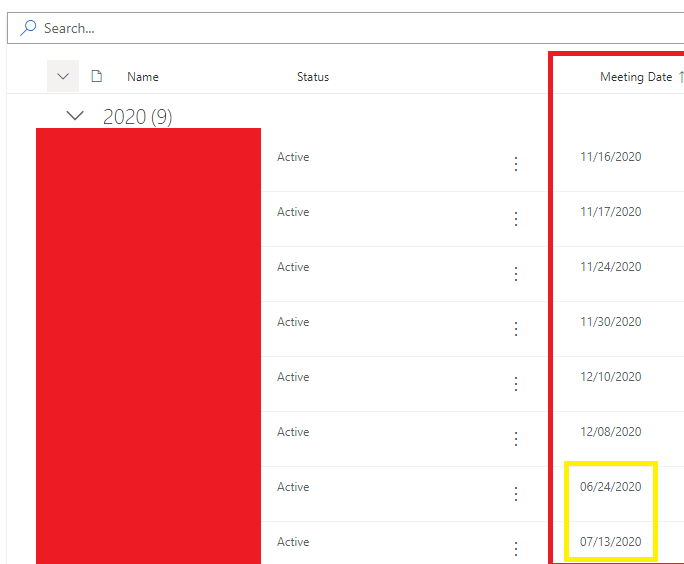The width and height of the screenshot is (684, 564).
Task: Open the actions menu for the 11/24/2020 row
Action: pyautogui.click(x=516, y=273)
